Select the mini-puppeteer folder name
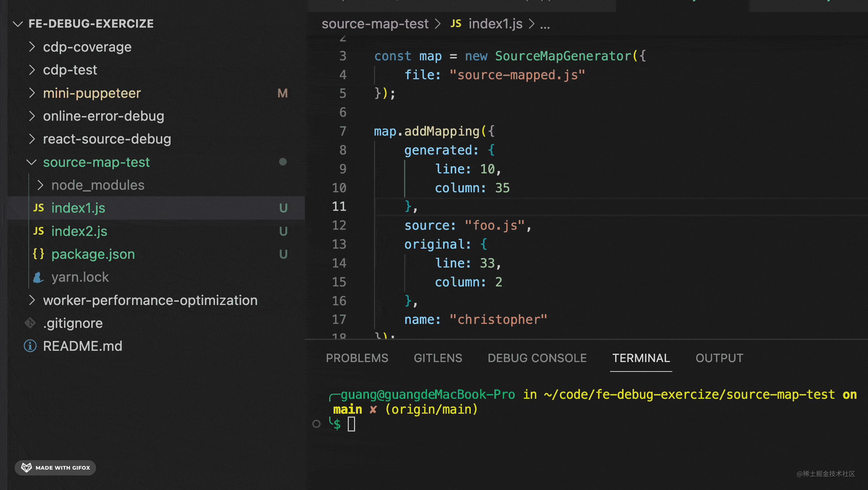Image resolution: width=868 pixels, height=490 pixels. tap(92, 93)
